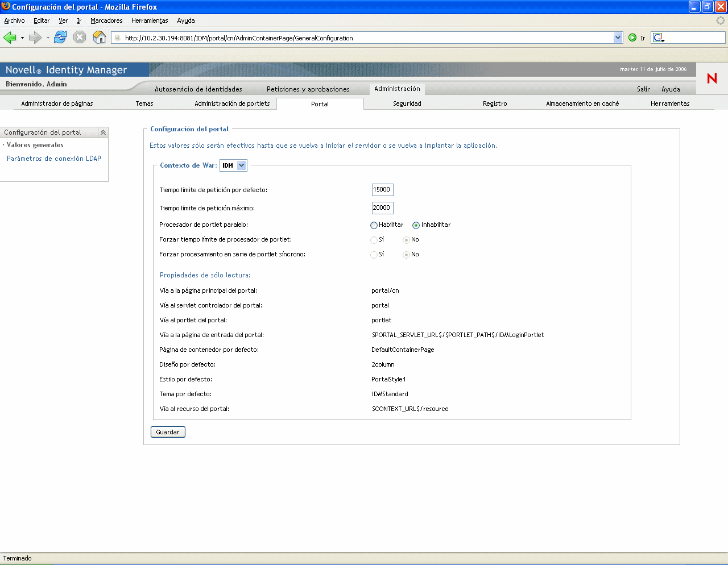728x565 pixels.
Task: Click the Stop loading icon
Action: [80, 38]
